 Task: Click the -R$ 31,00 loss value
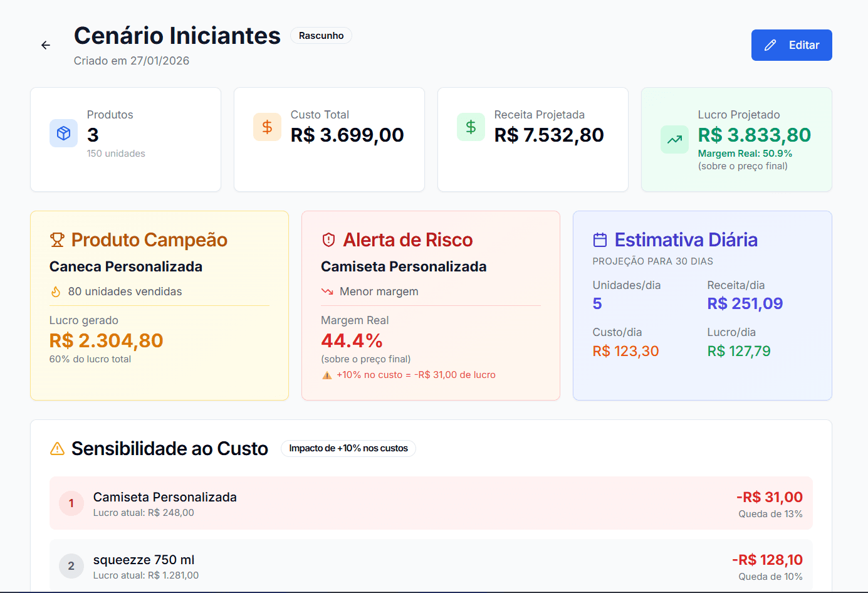point(769,496)
